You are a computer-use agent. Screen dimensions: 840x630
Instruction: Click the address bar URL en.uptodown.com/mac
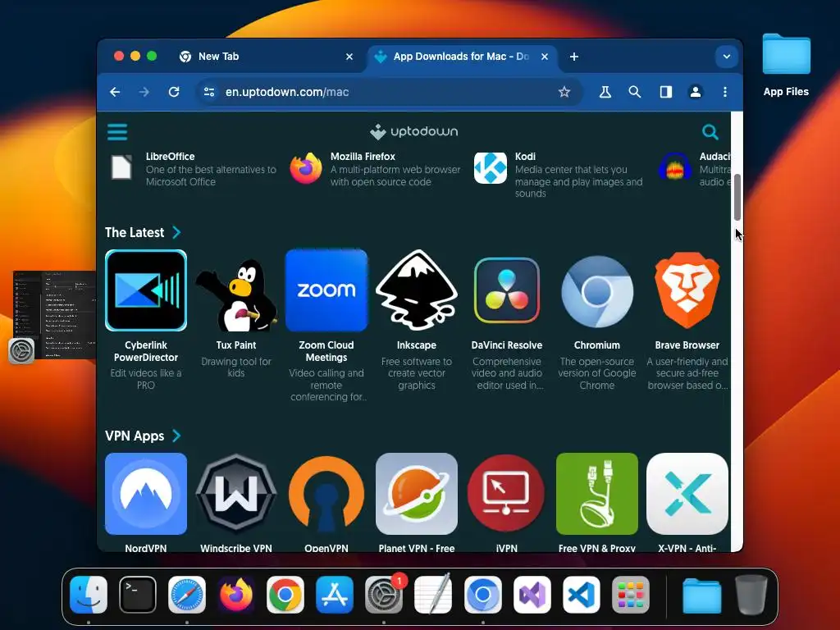[287, 92]
